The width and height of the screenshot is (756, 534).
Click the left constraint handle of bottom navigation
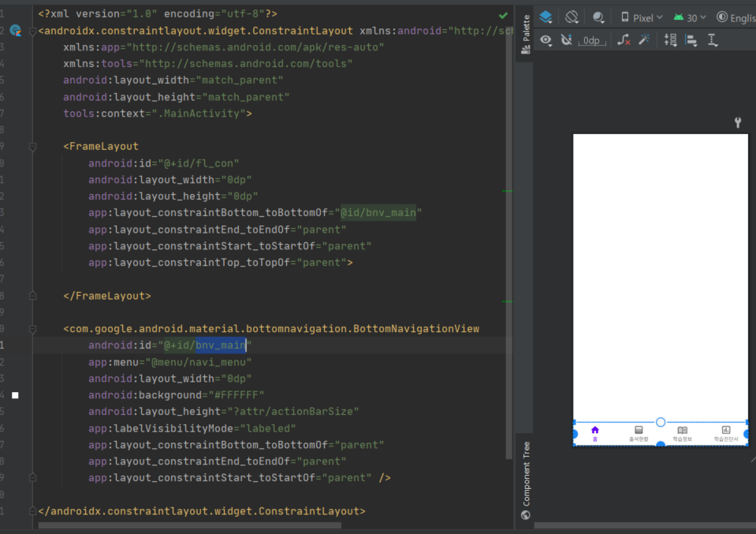click(x=575, y=434)
